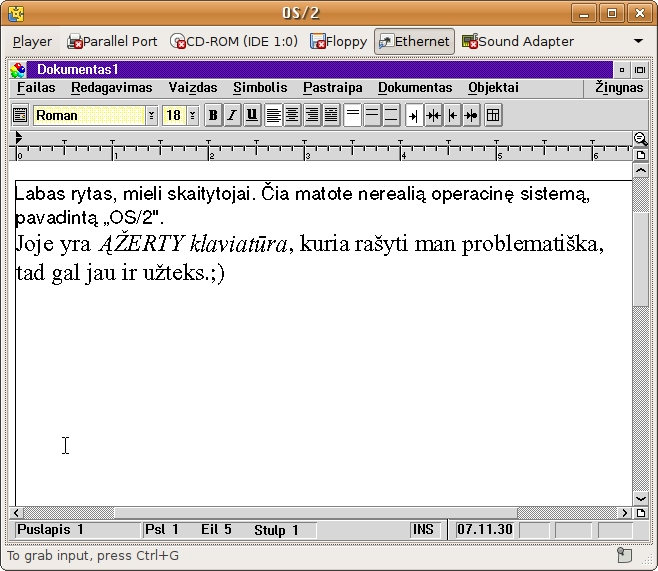Viewport: 658px width, 571px height.
Task: Toggle the Ethernet device button
Action: pos(414,42)
